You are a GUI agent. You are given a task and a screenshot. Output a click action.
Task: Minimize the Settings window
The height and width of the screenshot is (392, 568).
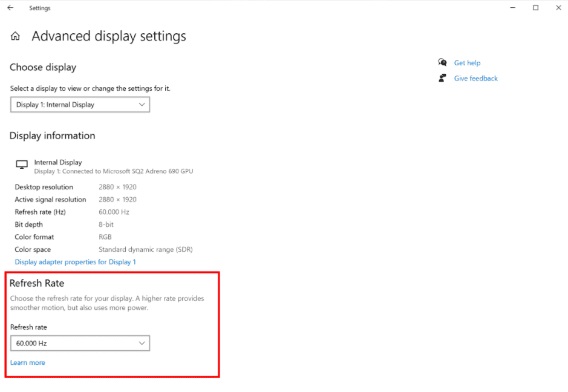[512, 8]
